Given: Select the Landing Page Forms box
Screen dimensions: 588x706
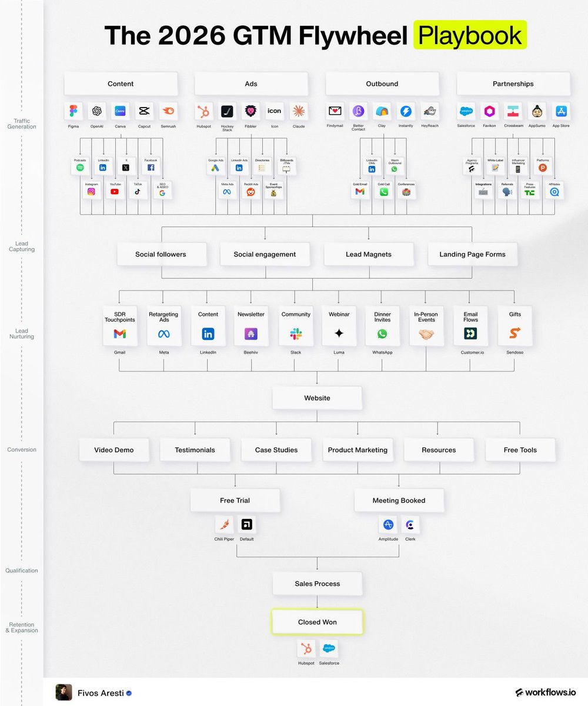Looking at the screenshot, I should 472,254.
